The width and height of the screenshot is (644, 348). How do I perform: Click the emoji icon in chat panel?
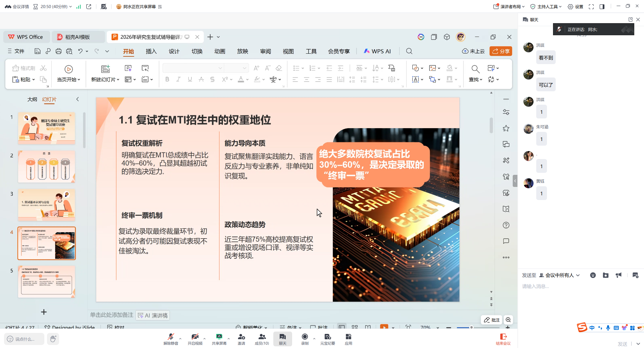[593, 275]
